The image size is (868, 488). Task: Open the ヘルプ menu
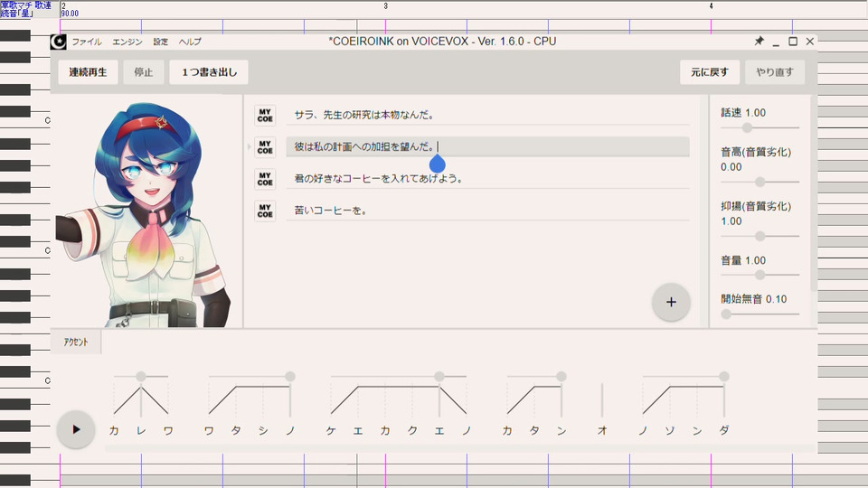click(190, 42)
